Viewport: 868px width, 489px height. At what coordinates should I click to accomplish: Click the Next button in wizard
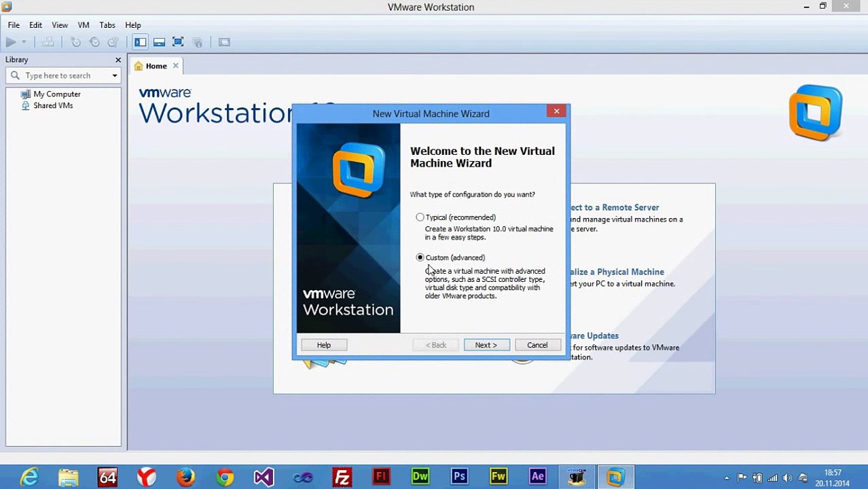pyautogui.click(x=486, y=345)
